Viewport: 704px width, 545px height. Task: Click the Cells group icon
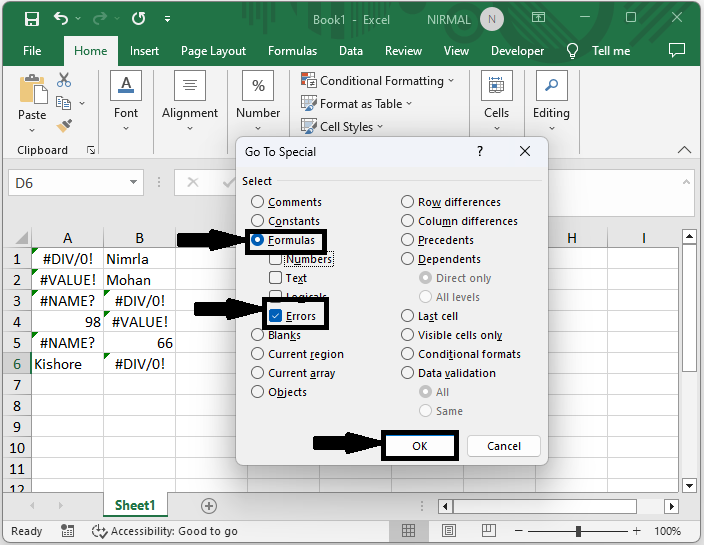pyautogui.click(x=496, y=85)
